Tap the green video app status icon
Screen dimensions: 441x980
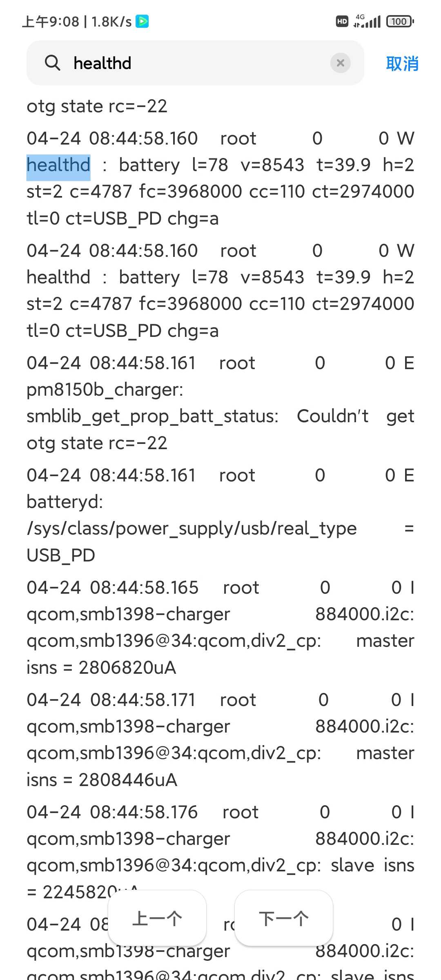(142, 21)
